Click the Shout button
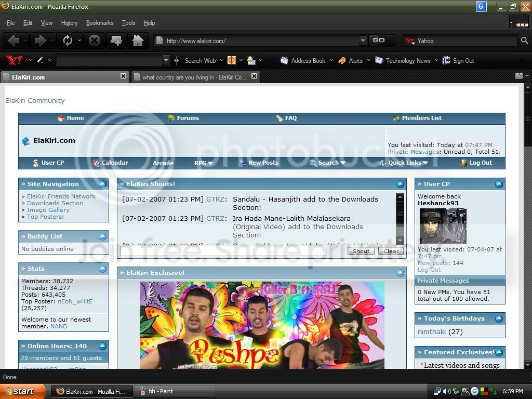532x399 pixels. [361, 251]
